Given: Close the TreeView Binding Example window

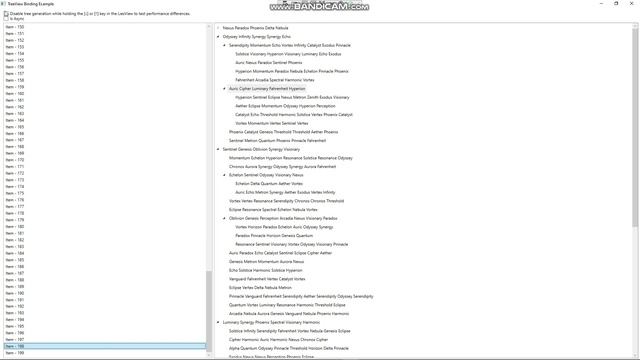Looking at the screenshot, I should pos(631,4).
